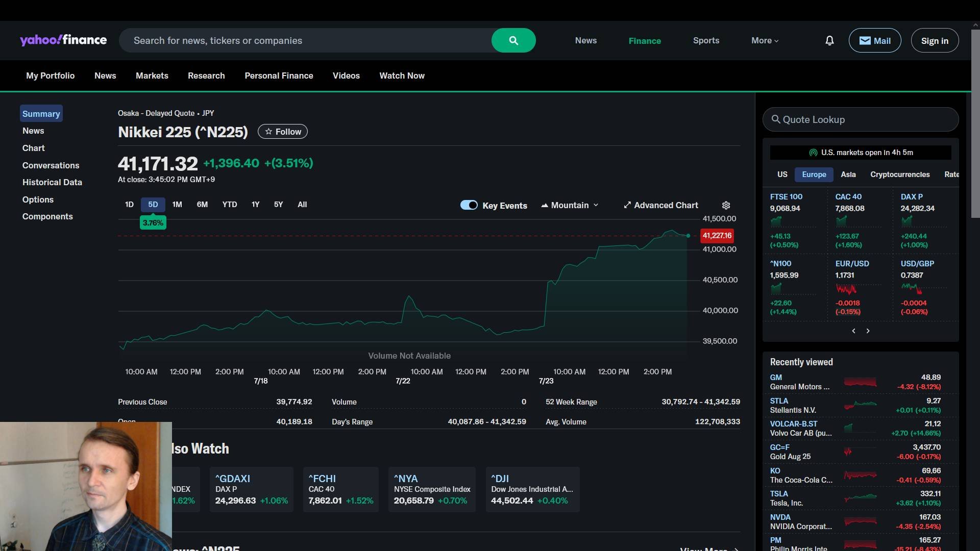Viewport: 980px width, 551px height.
Task: Go to next markets carousel page
Action: 868,331
